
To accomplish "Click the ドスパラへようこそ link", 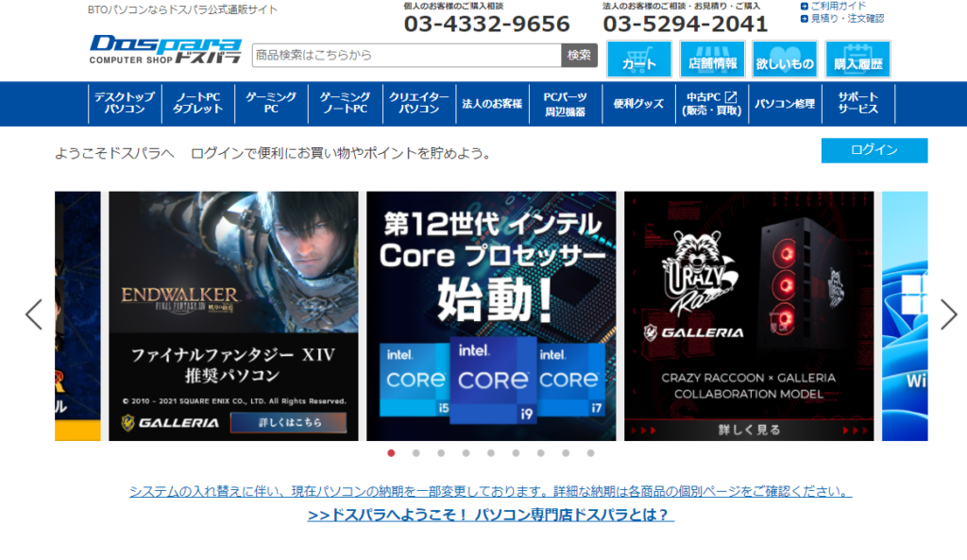I will click(x=491, y=515).
